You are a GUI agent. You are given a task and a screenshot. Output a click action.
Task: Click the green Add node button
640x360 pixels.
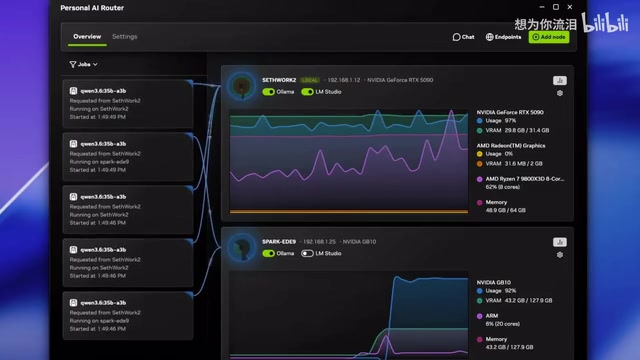click(549, 37)
